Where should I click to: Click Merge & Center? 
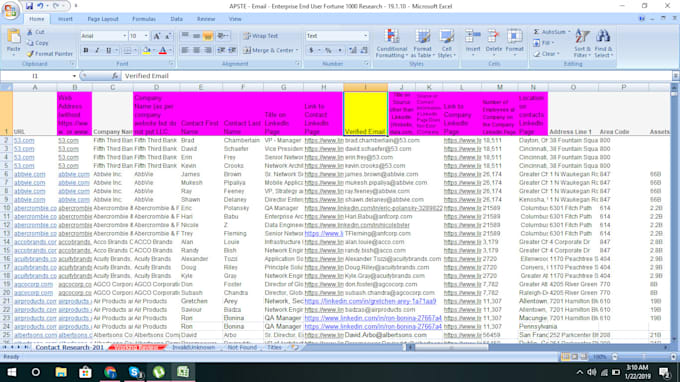(268, 50)
